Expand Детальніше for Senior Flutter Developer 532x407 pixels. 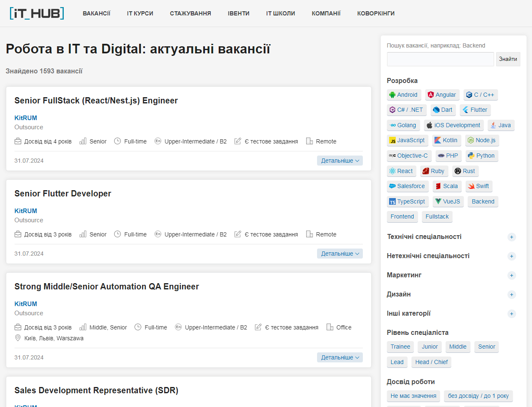(340, 254)
